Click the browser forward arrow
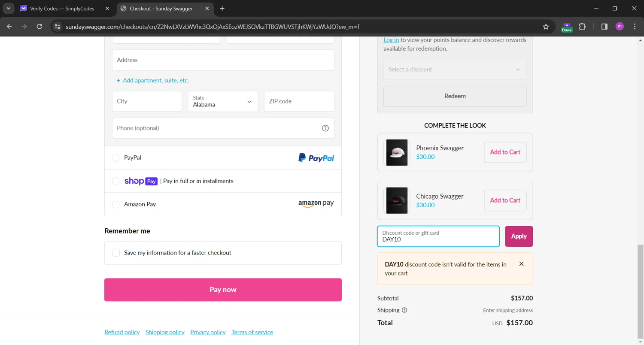 pyautogui.click(x=24, y=27)
